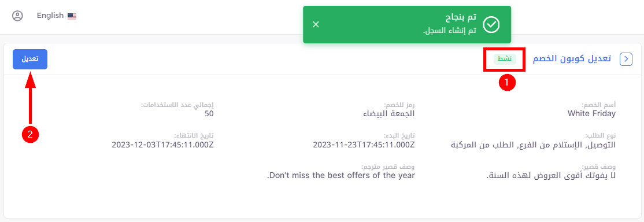
Task: Select the White Friday discount name value
Action: 591,113
